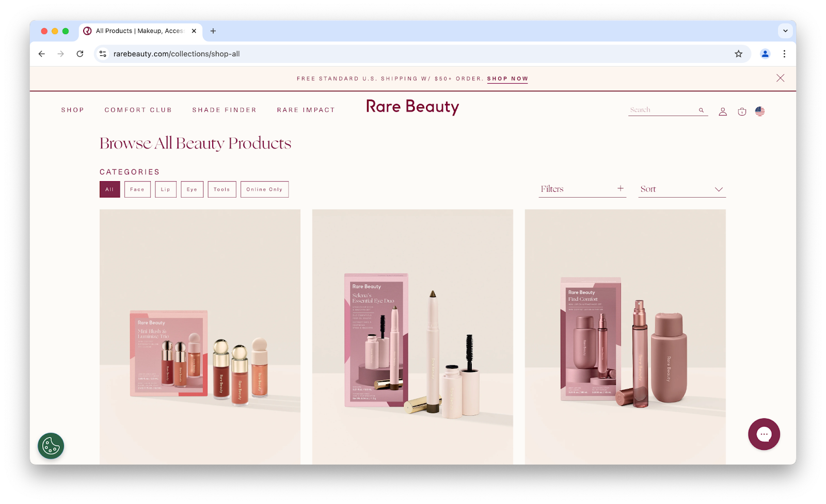Open Mini Blush & Luminize Trio product
Image resolution: width=826 pixels, height=504 pixels.
click(200, 336)
